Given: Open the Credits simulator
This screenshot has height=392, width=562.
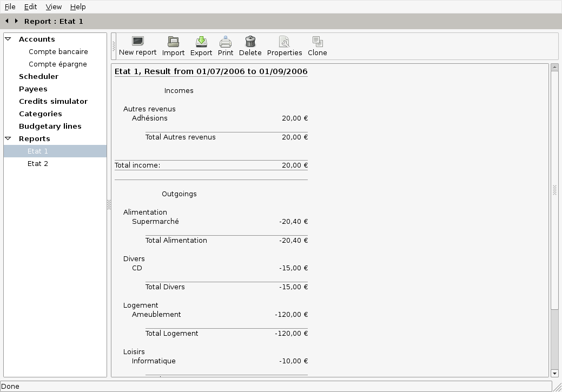Looking at the screenshot, I should [x=53, y=101].
